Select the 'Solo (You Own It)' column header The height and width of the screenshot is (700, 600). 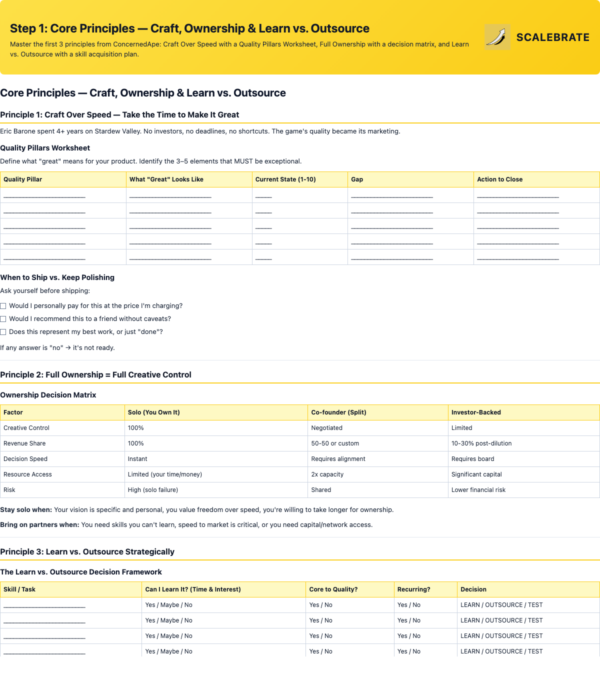point(216,412)
